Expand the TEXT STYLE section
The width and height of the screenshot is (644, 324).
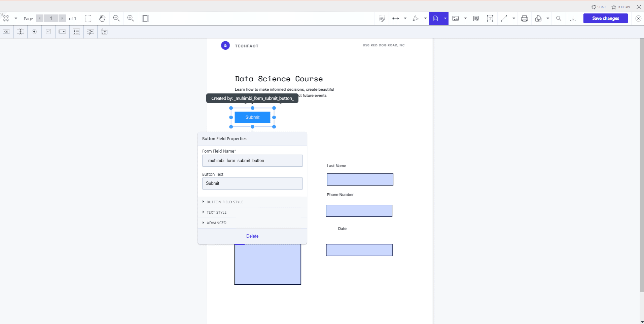(216, 212)
